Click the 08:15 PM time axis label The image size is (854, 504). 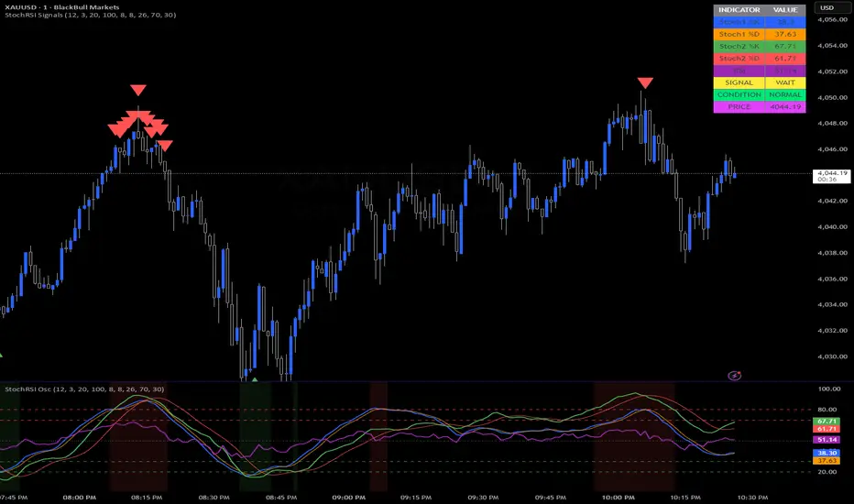[x=147, y=498]
